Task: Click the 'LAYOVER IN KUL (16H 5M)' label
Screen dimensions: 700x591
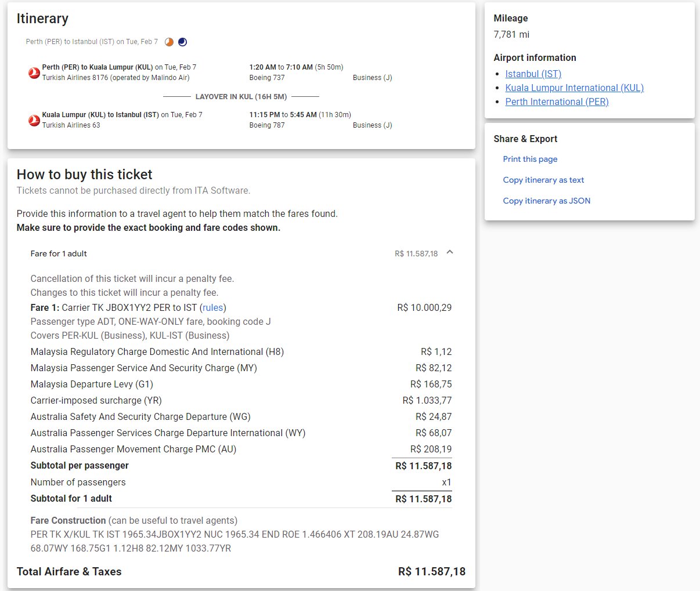Action: click(x=241, y=96)
